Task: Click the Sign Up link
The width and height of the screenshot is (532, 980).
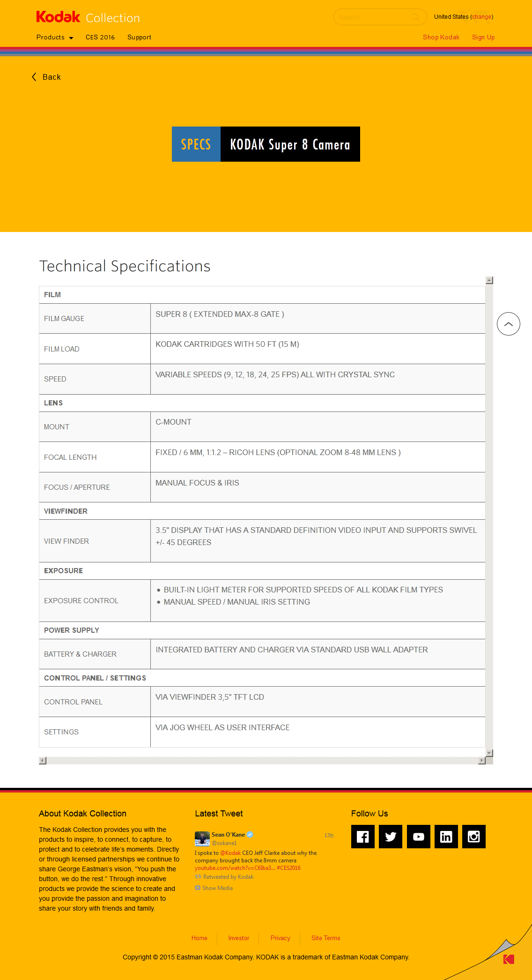Action: [483, 37]
